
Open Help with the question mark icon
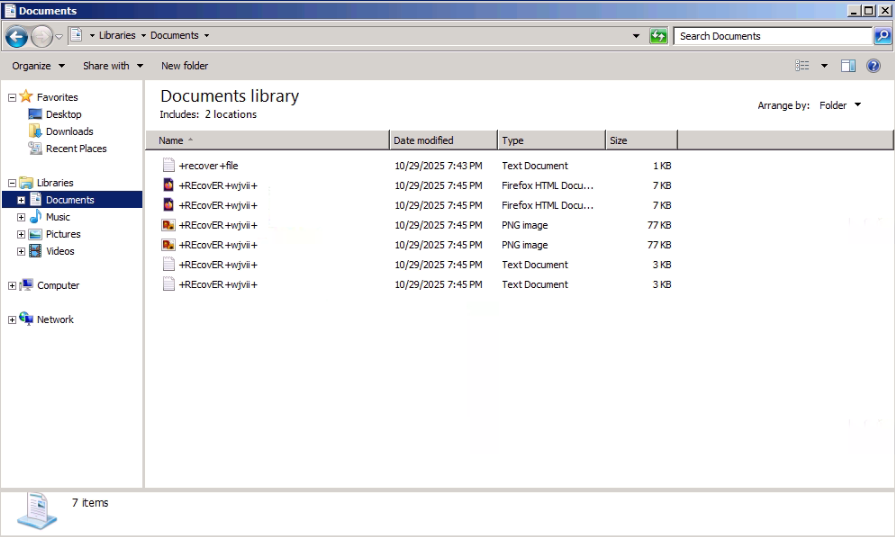click(x=873, y=66)
